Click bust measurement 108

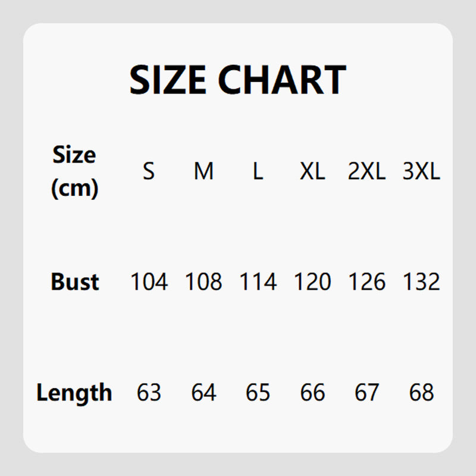[203, 281]
